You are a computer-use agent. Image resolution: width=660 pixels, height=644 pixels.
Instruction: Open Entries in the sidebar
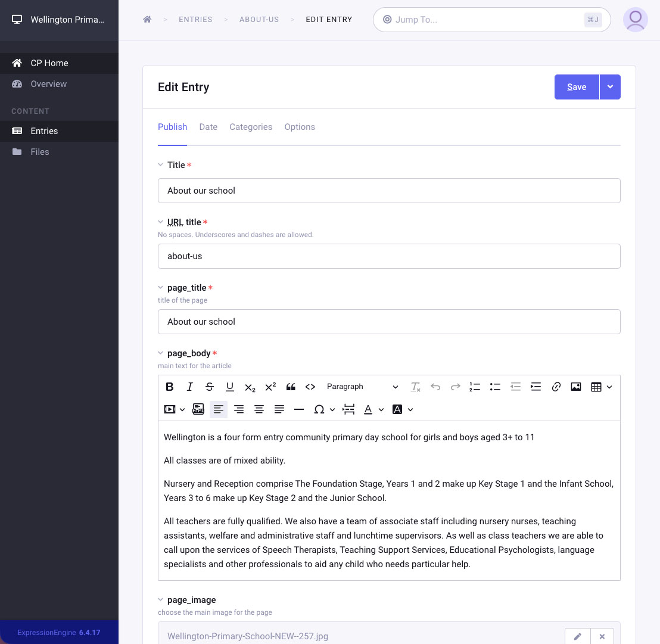click(x=59, y=131)
